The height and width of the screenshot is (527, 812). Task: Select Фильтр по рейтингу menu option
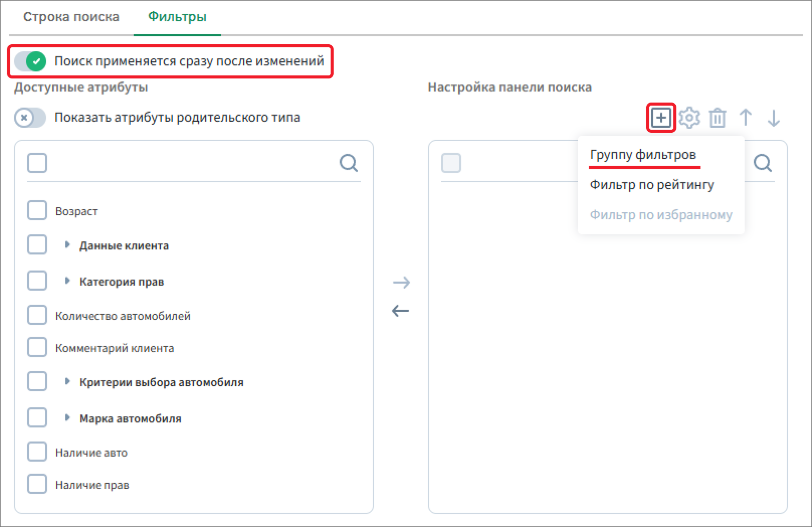[x=652, y=185]
